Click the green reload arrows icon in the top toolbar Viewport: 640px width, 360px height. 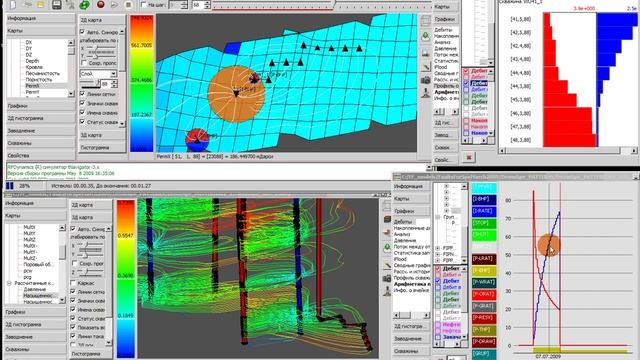[x=84, y=4]
